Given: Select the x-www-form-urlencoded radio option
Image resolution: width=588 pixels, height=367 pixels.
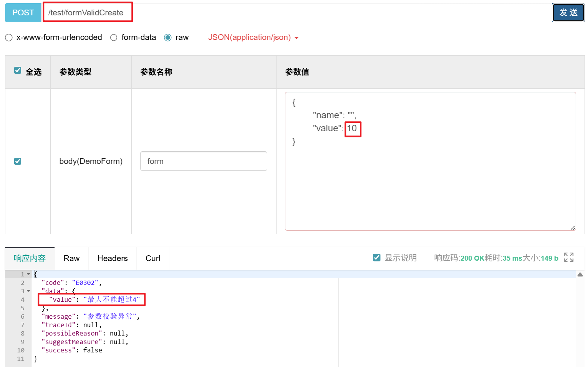Looking at the screenshot, I should pyautogui.click(x=8, y=37).
